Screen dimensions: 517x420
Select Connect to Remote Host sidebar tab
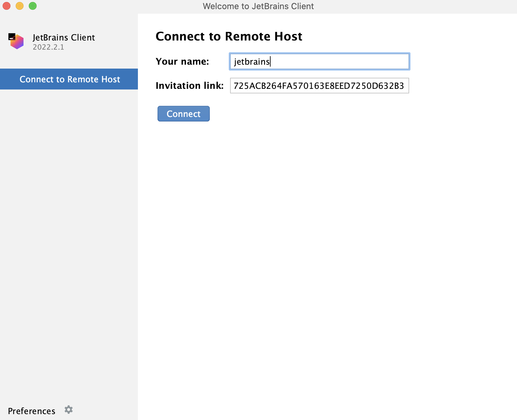click(69, 79)
